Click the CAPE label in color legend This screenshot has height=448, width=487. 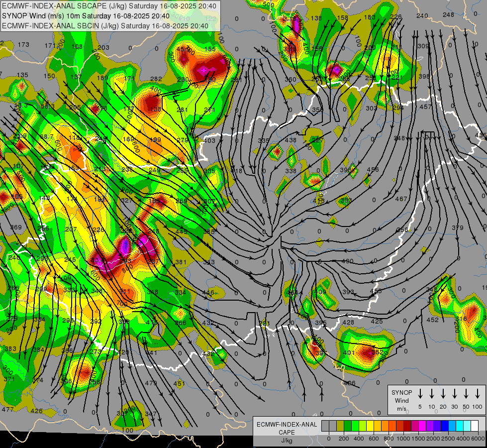point(287,432)
